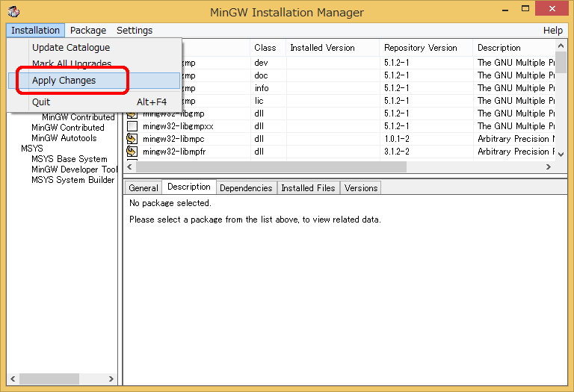Open the Installation menu
574x392 pixels.
pos(36,31)
